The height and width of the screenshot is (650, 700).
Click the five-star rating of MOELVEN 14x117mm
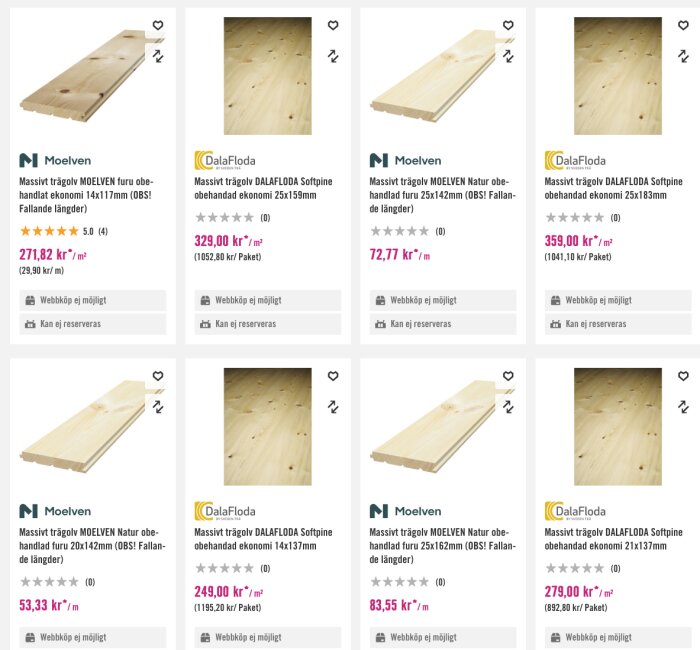tap(49, 231)
